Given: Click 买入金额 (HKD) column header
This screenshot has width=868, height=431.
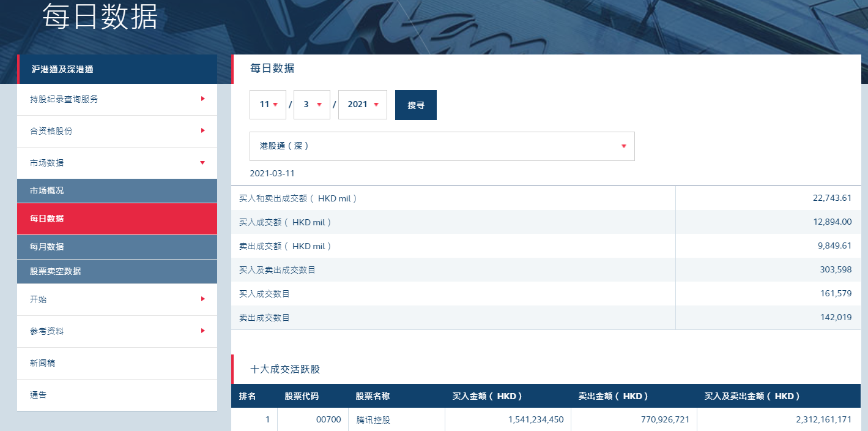Looking at the screenshot, I should (488, 396).
